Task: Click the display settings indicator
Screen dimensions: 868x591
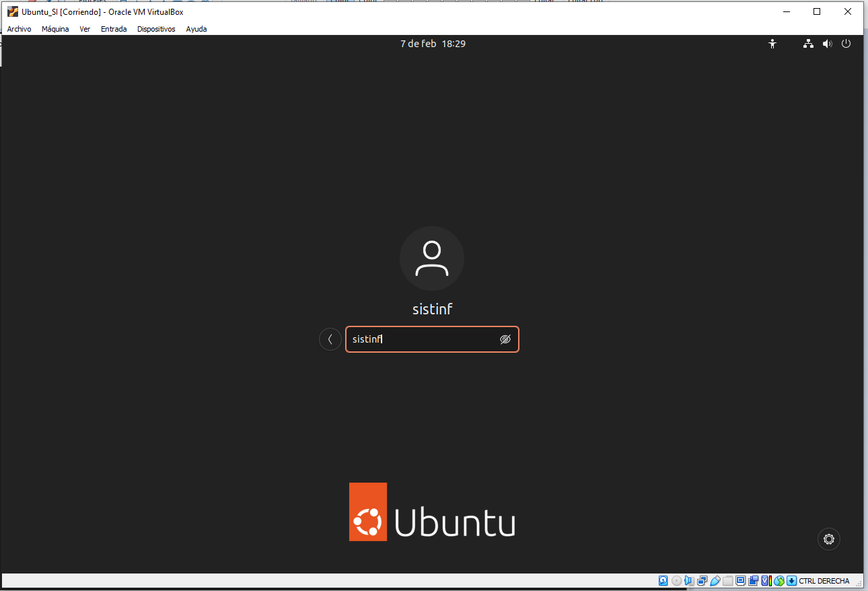Action: point(740,581)
